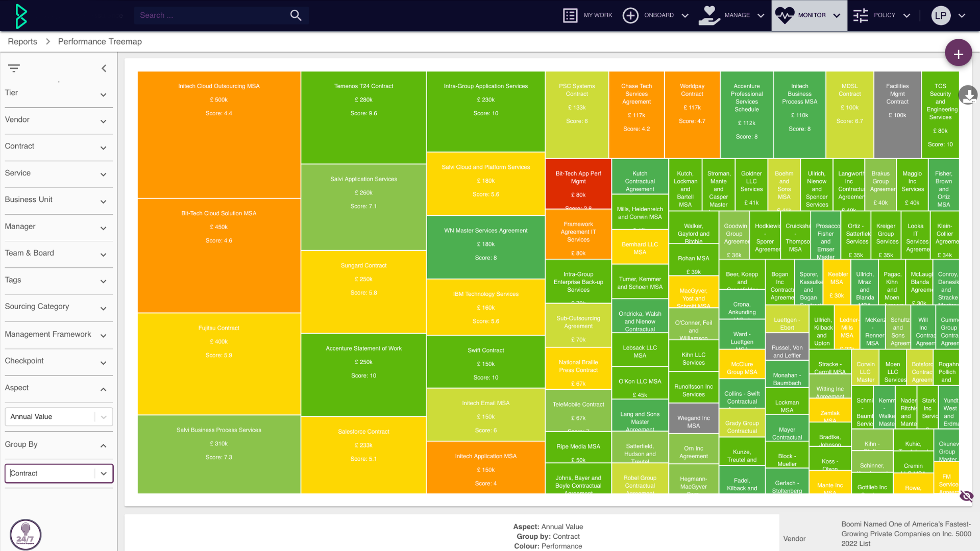The width and height of the screenshot is (980, 551).
Task: Click Salvi Application Services tile
Action: pyautogui.click(x=363, y=207)
